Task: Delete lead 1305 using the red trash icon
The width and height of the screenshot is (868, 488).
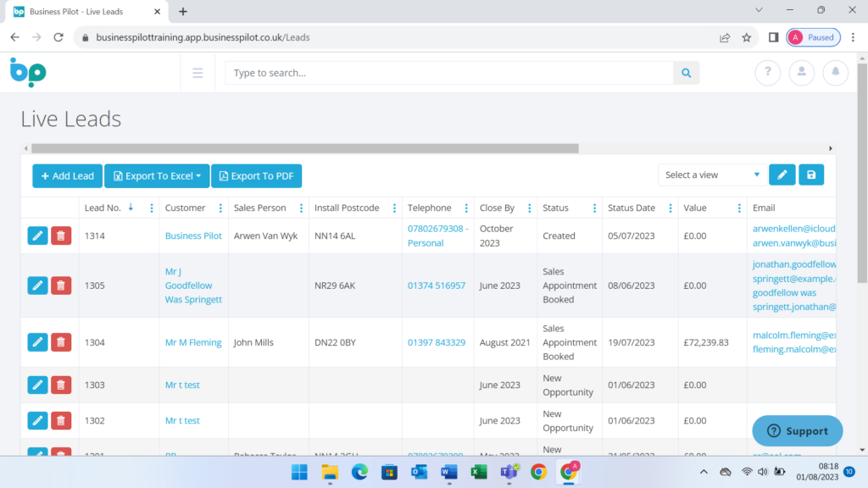Action: (61, 286)
